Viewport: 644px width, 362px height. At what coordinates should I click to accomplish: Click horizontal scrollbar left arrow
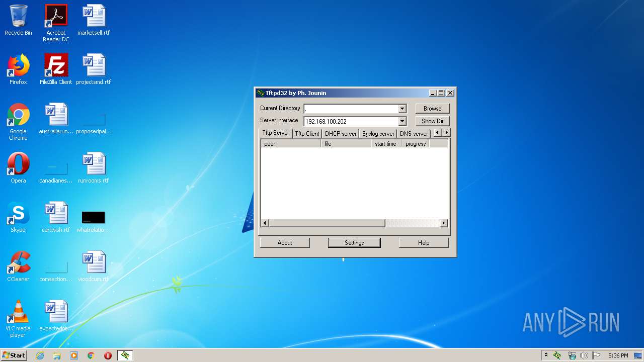coord(265,223)
